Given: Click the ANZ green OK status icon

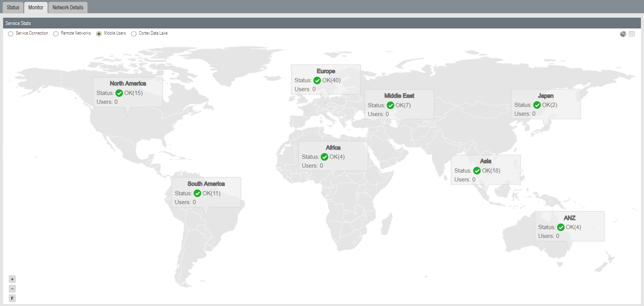Looking at the screenshot, I should (x=561, y=227).
